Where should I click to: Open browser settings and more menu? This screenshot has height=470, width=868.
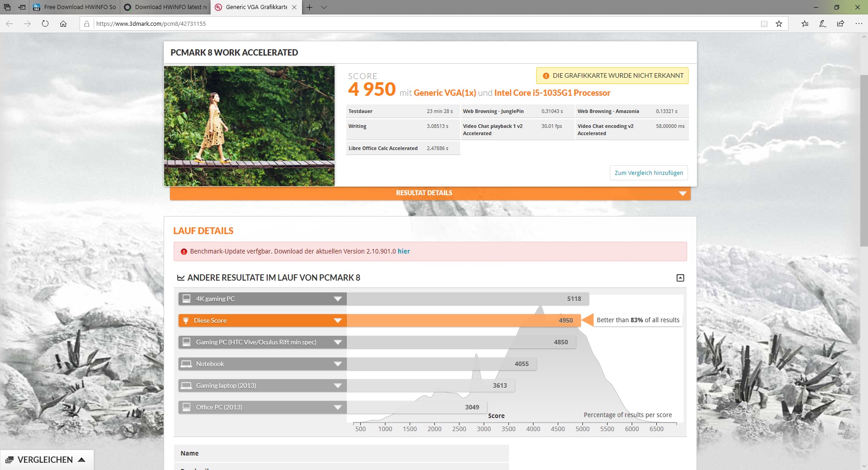pyautogui.click(x=859, y=24)
